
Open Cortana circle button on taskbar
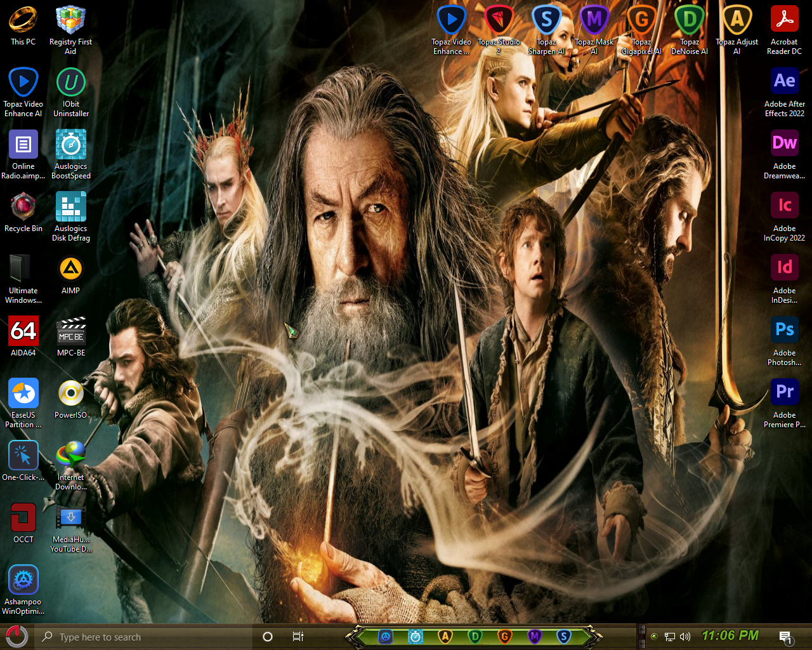click(268, 637)
